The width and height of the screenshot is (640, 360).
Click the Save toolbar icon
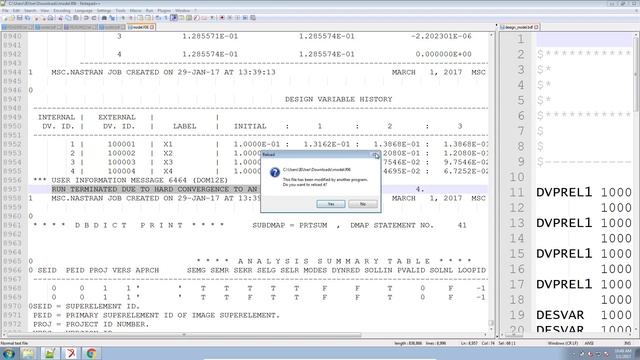[20, 18]
